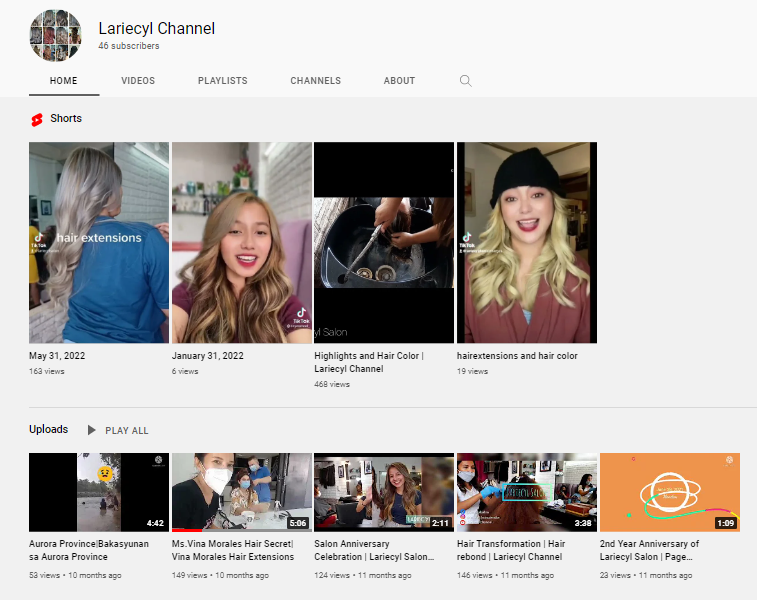Open the Salon Anniversary Celebration thumbnail
Viewport: 757px width, 600px height.
click(384, 492)
